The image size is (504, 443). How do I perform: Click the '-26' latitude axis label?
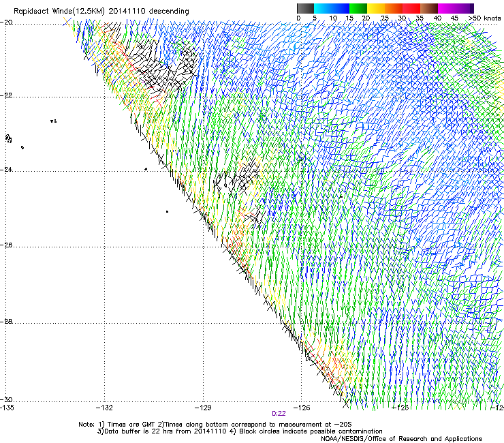(x=6, y=245)
